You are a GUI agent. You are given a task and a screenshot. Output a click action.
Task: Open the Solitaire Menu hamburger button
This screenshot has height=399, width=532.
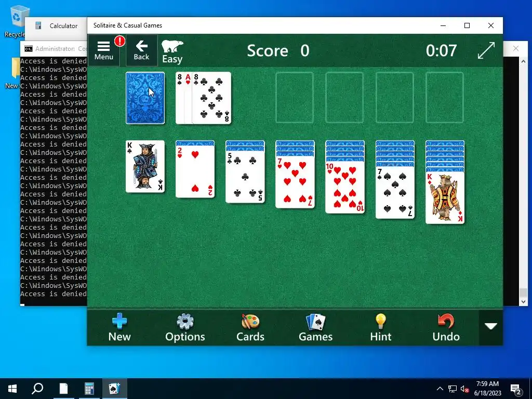(x=104, y=50)
